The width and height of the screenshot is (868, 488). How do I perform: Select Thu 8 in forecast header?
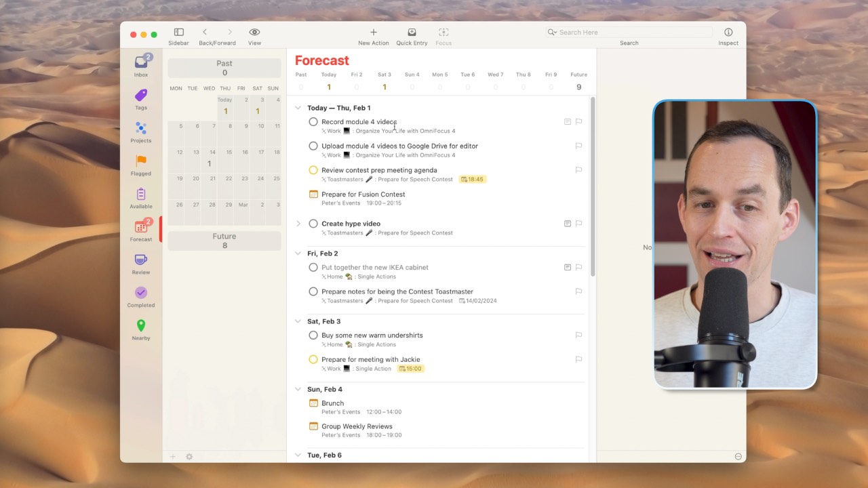pos(523,81)
